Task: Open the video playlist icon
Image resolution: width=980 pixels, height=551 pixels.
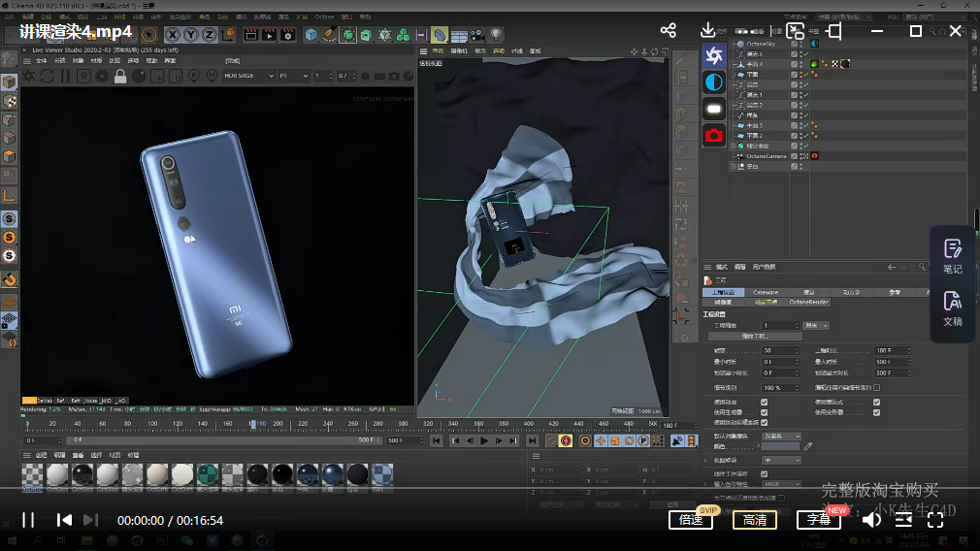Action: (903, 520)
